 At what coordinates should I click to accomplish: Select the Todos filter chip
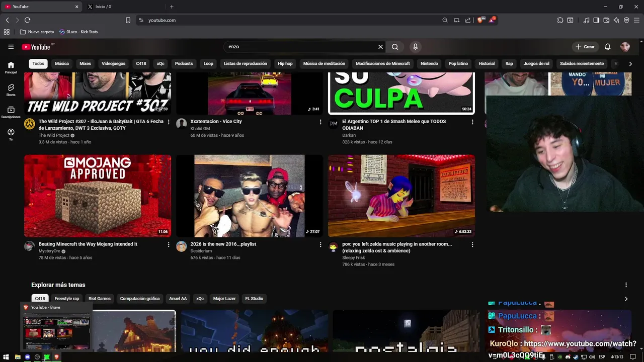(38, 63)
